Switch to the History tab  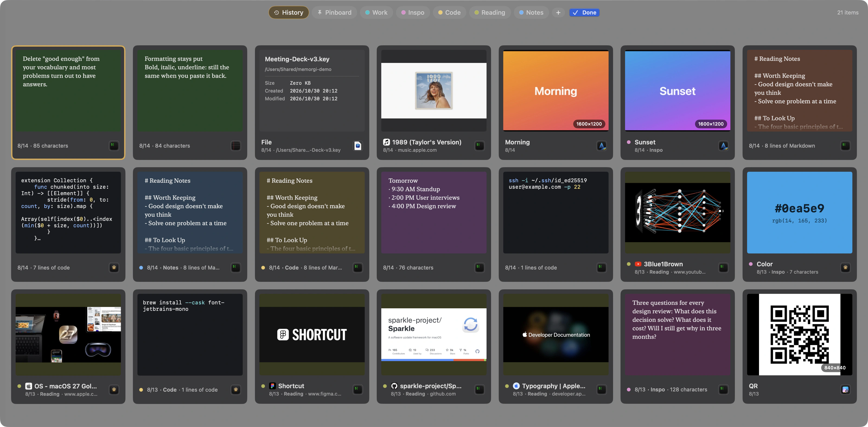pos(288,12)
